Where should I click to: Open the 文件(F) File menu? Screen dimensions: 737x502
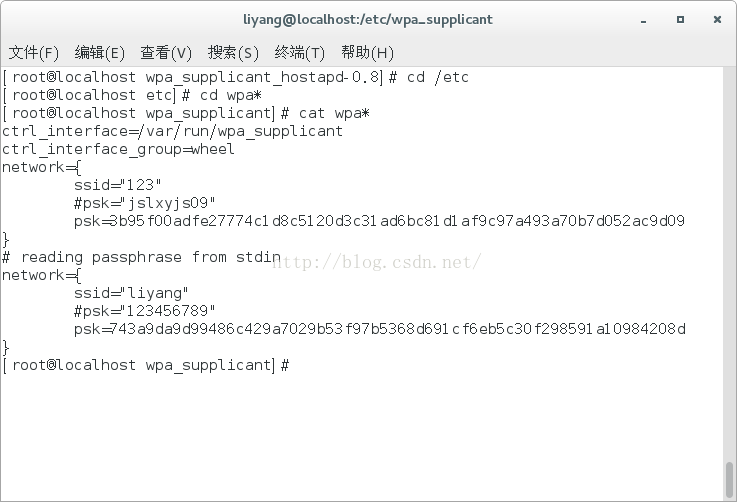34,52
